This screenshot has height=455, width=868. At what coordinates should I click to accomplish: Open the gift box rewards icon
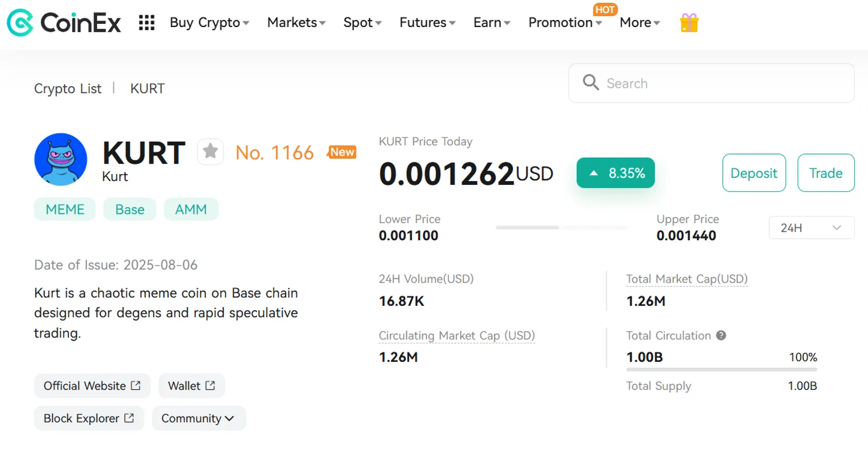(689, 23)
